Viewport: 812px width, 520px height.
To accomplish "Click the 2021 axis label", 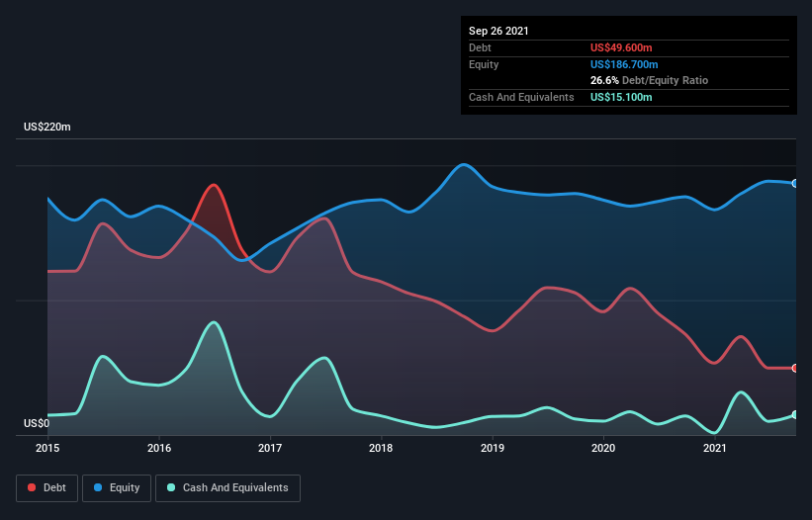I will tap(715, 448).
